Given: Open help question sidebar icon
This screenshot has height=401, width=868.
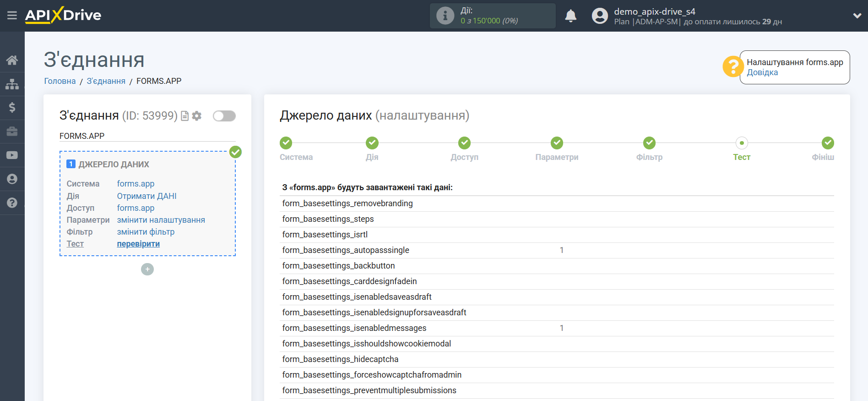Looking at the screenshot, I should tap(12, 203).
